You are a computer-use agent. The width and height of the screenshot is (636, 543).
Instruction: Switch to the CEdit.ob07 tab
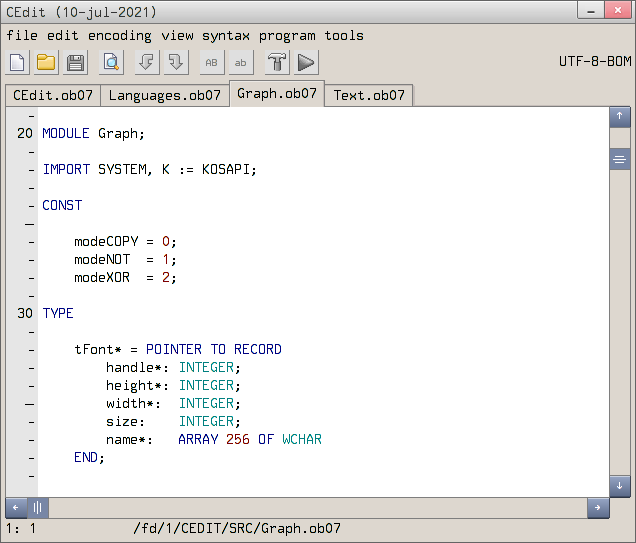click(53, 96)
